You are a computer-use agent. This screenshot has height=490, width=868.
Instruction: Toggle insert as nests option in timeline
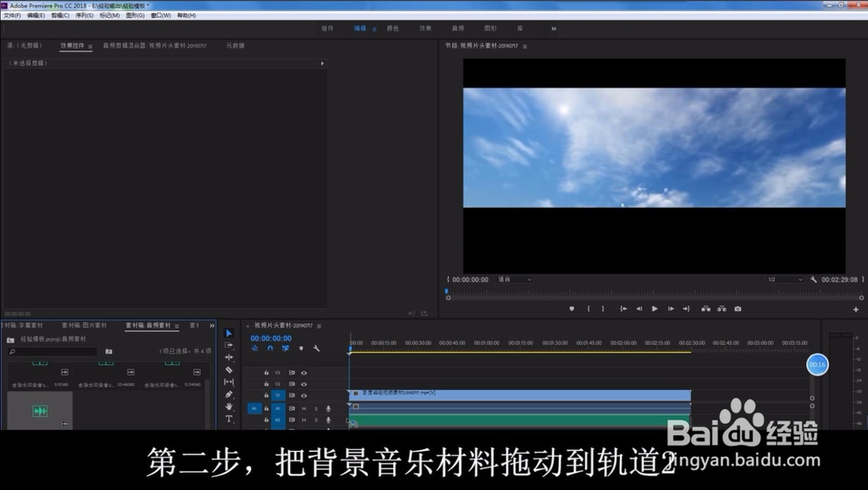(x=254, y=348)
